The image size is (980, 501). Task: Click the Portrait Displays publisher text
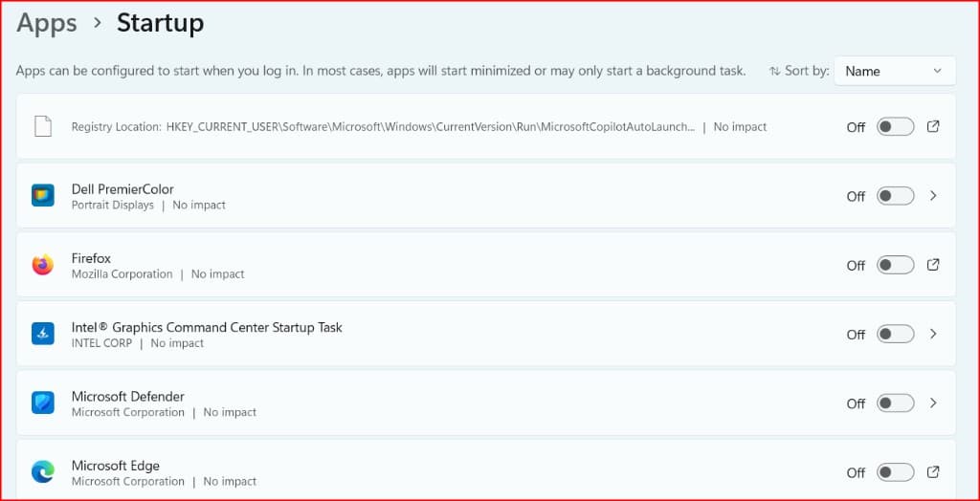coord(113,205)
